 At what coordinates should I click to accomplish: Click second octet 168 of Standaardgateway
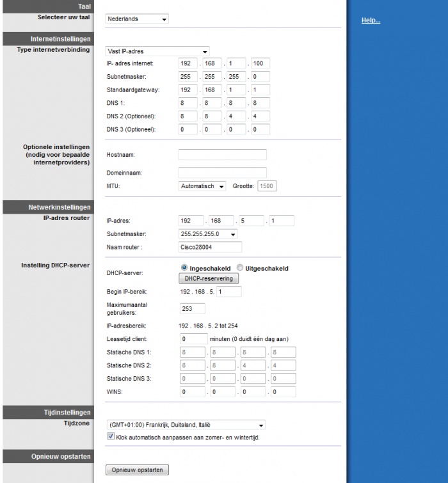click(x=212, y=90)
